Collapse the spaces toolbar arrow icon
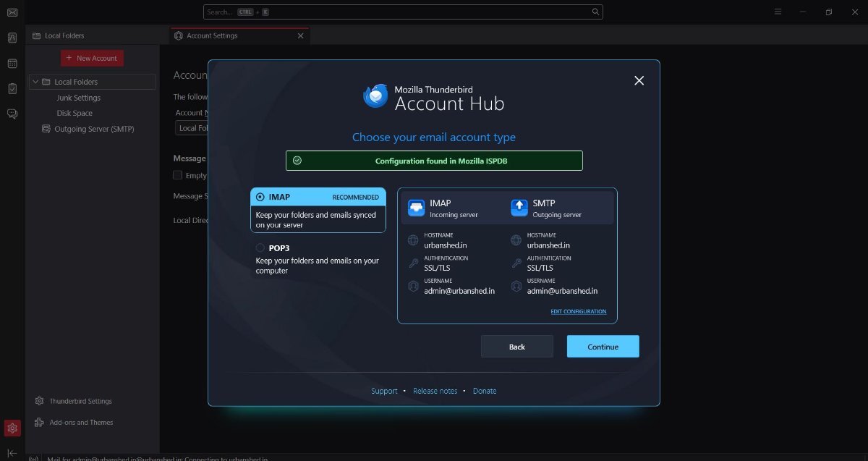The image size is (868, 461). pyautogui.click(x=12, y=453)
